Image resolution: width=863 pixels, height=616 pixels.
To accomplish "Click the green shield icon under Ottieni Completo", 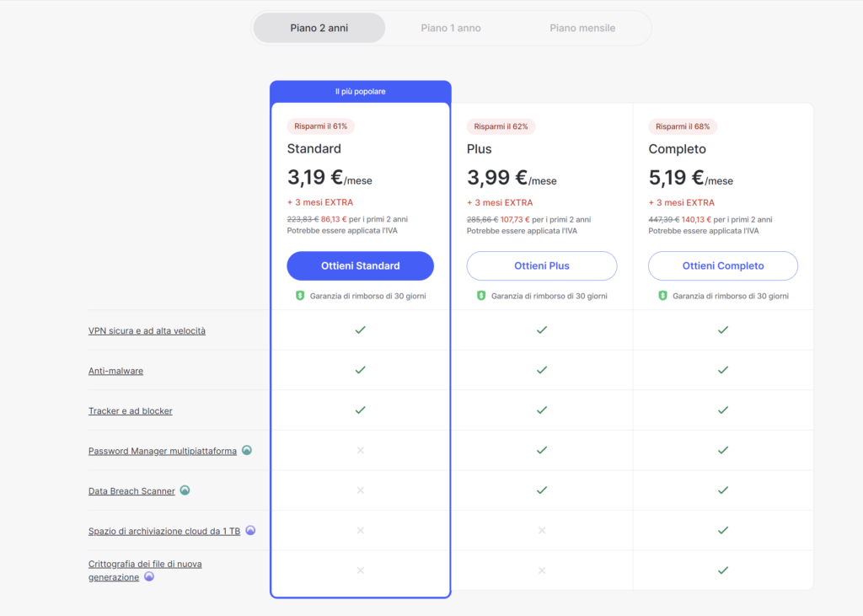I will tap(662, 296).
